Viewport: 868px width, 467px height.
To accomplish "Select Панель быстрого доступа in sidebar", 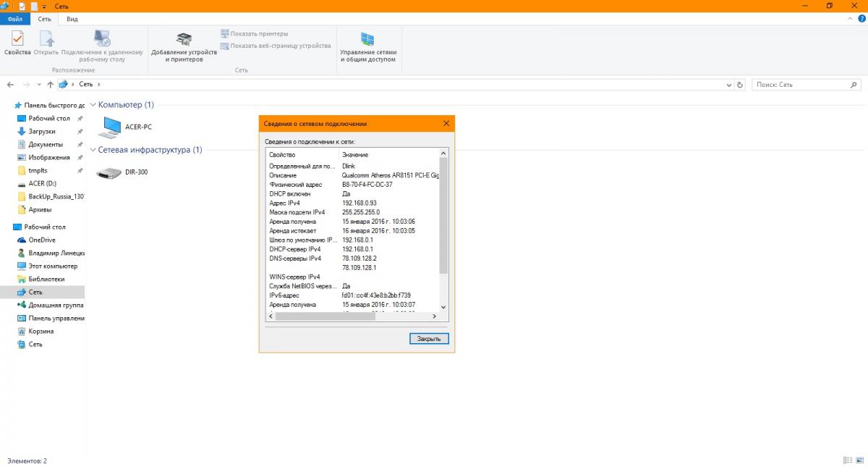I will [x=49, y=105].
